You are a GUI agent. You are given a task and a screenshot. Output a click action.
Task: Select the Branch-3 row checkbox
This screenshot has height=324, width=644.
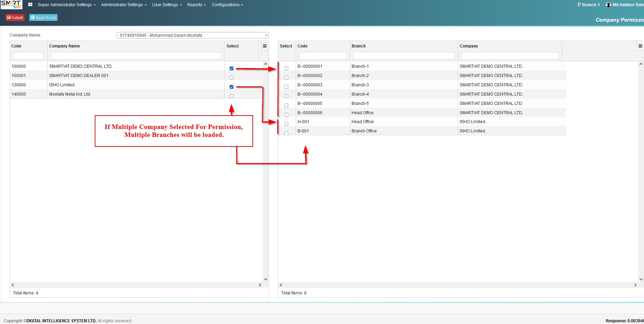286,87
